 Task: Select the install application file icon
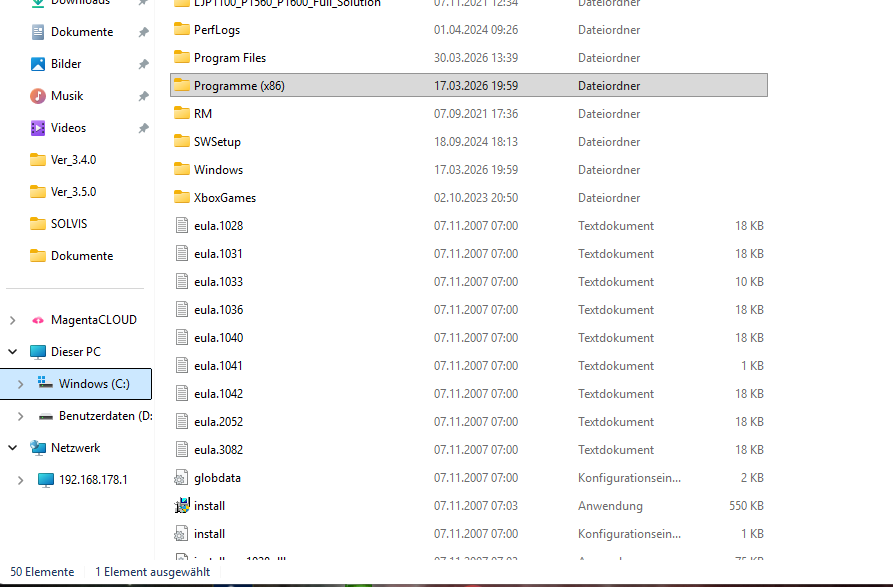coord(182,506)
